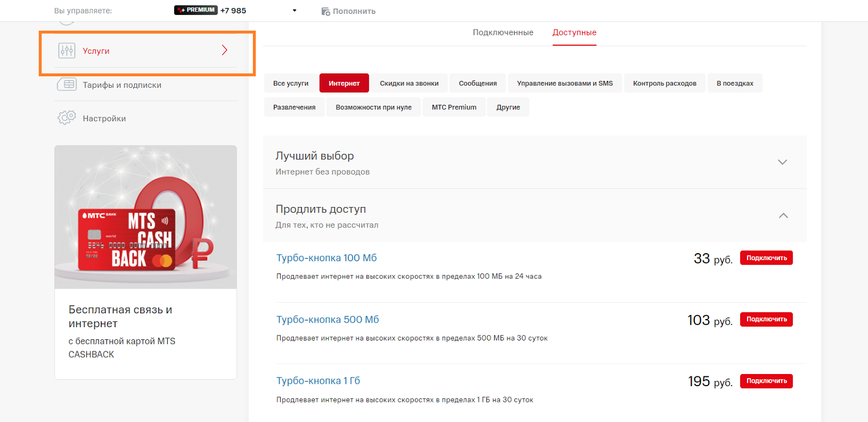Click the Пополнить wallet icon

pos(326,11)
